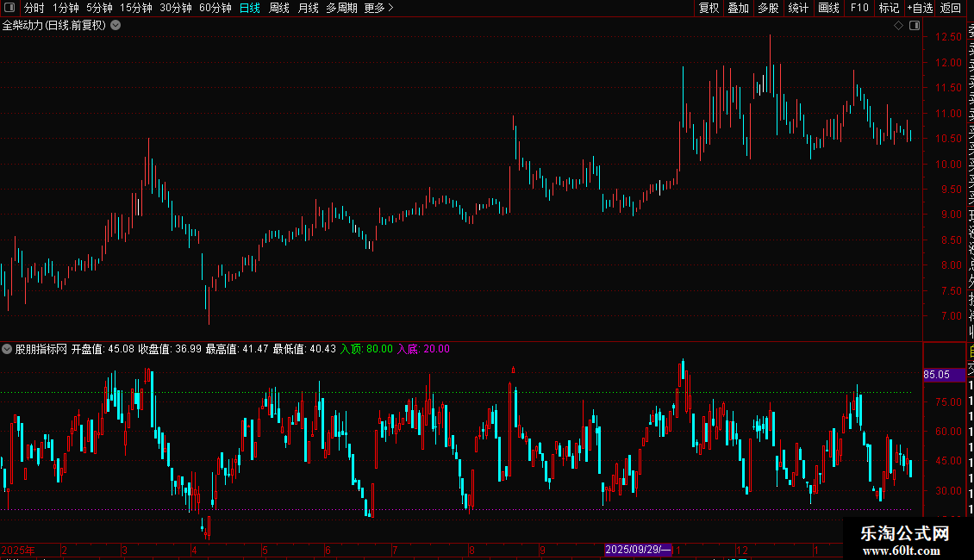974x560 pixels.
Task: Select the 60分钟 period tab
Action: point(215,8)
